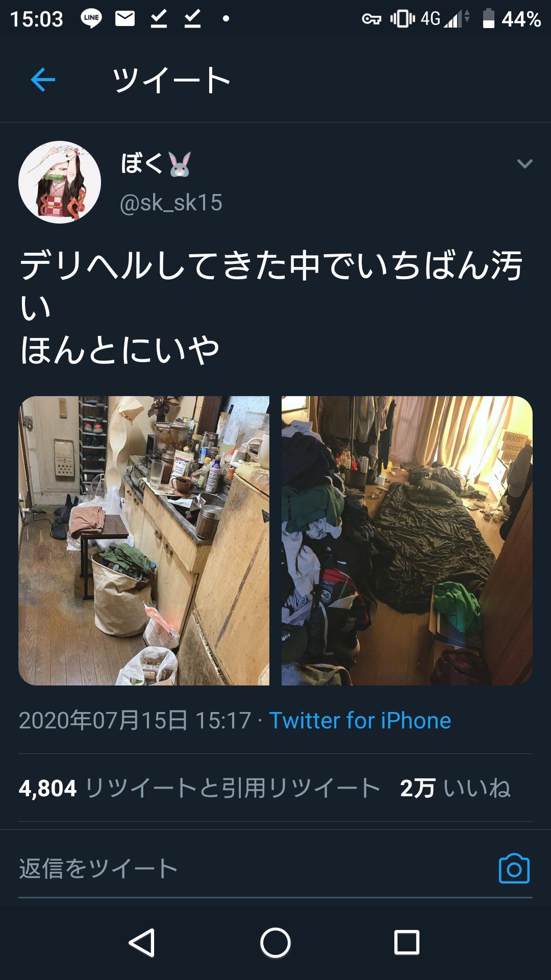Open the camera icon in reply bar
Screen dimensions: 551x980
click(x=514, y=868)
